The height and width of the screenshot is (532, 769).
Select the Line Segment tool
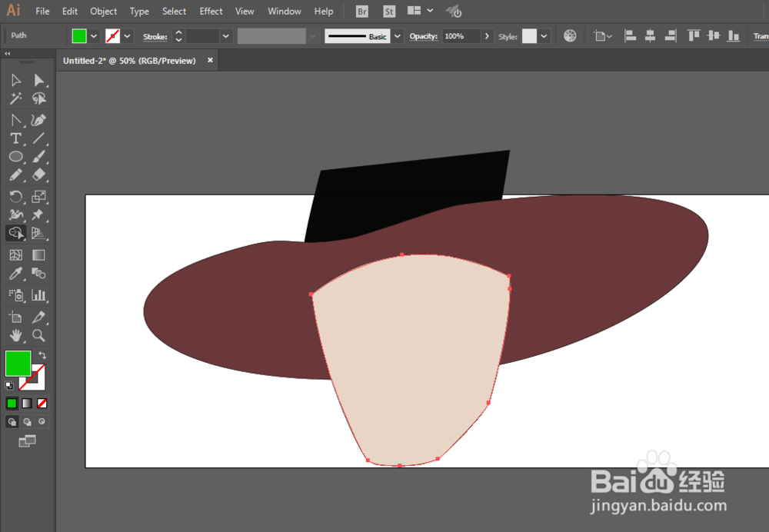pyautogui.click(x=38, y=138)
